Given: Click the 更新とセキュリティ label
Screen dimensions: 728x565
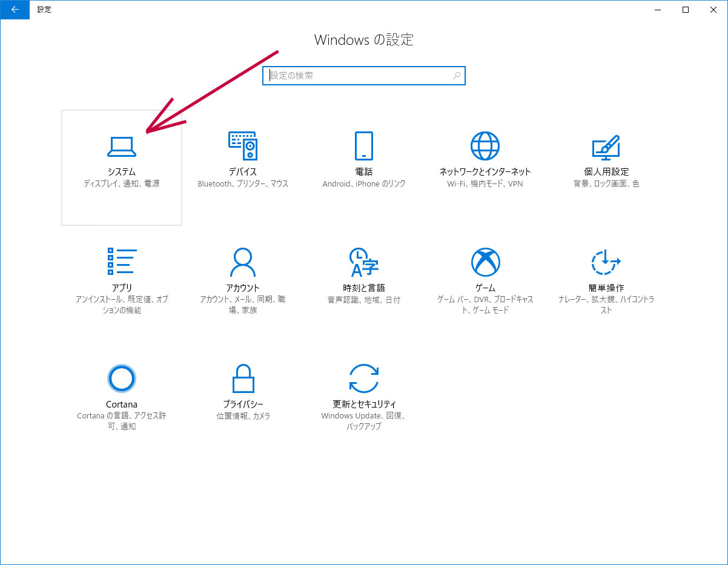Looking at the screenshot, I should [x=364, y=405].
